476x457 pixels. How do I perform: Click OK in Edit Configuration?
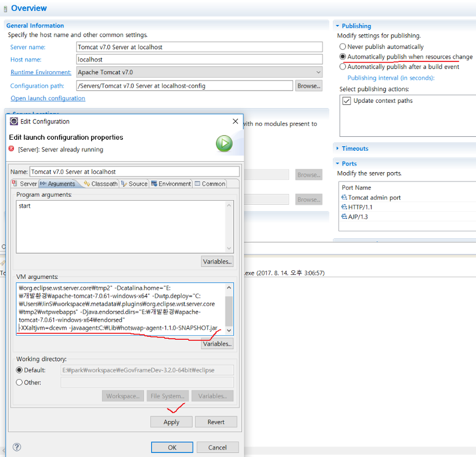point(172,447)
